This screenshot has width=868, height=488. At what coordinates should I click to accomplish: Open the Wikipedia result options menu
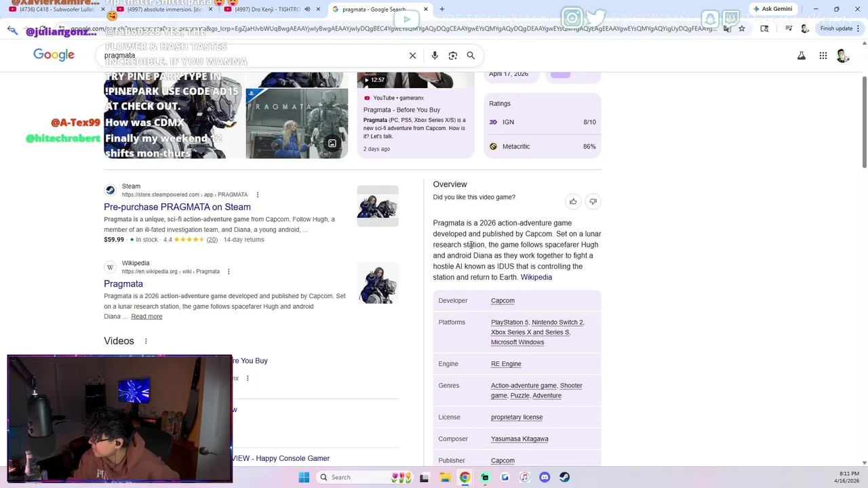click(x=229, y=272)
